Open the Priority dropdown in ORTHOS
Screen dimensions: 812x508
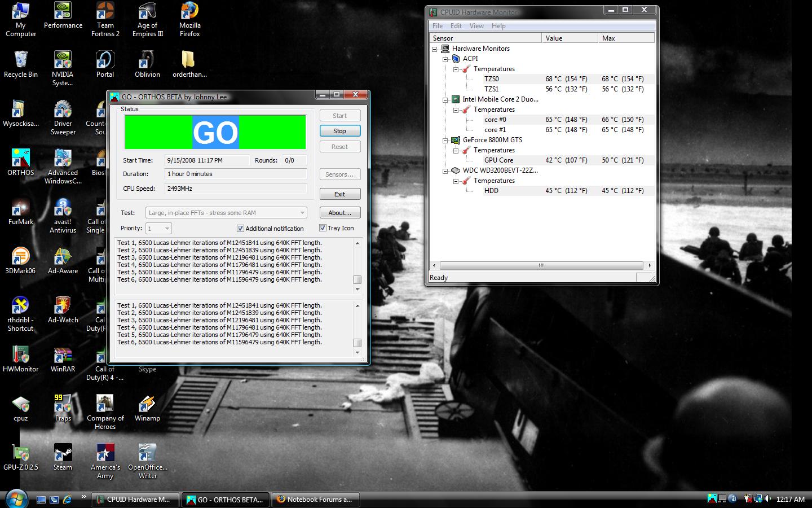tap(158, 228)
